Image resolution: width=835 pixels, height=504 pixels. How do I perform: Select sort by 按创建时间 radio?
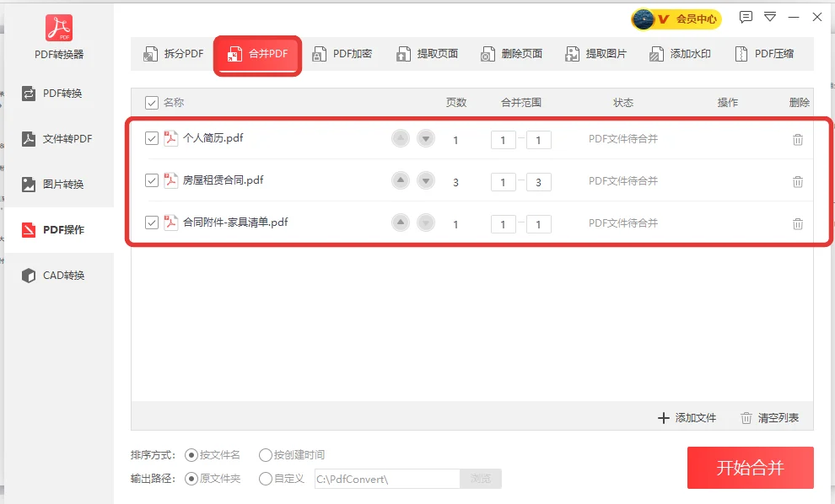265,455
